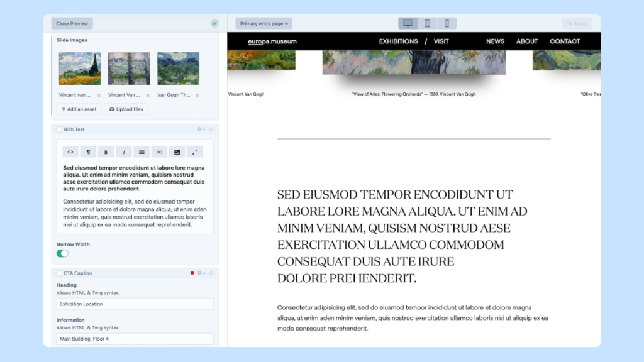644x362 pixels.
Task: Open CONTACT nav item
Action: coord(565,41)
